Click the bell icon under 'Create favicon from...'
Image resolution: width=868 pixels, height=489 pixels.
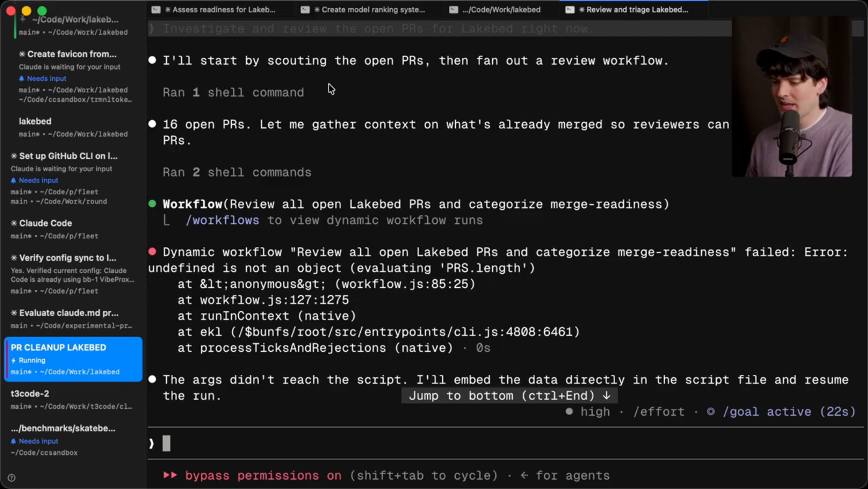(x=22, y=79)
